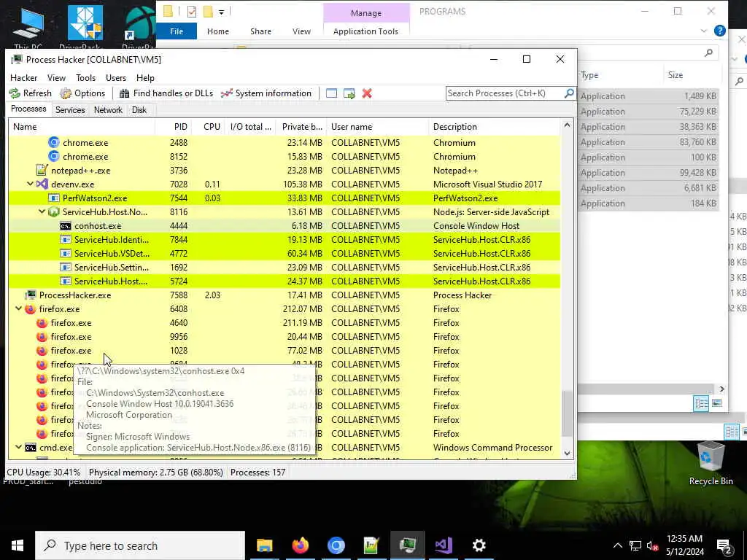The image size is (747, 560).
Task: Switch to the Network tab
Action: click(x=108, y=110)
